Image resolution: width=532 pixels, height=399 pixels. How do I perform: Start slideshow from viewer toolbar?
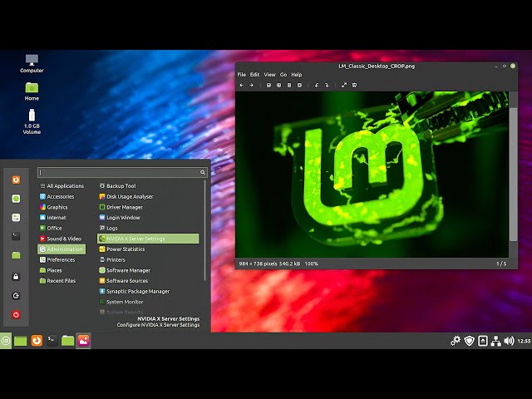(354, 85)
